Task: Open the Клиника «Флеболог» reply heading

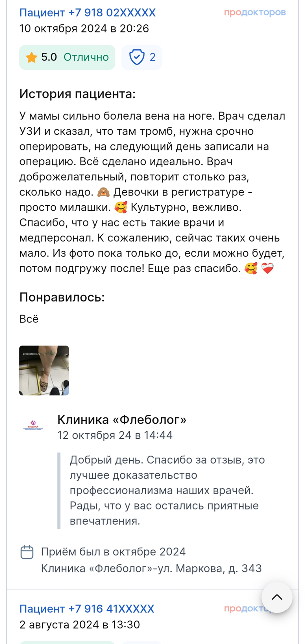Action: pos(122,420)
